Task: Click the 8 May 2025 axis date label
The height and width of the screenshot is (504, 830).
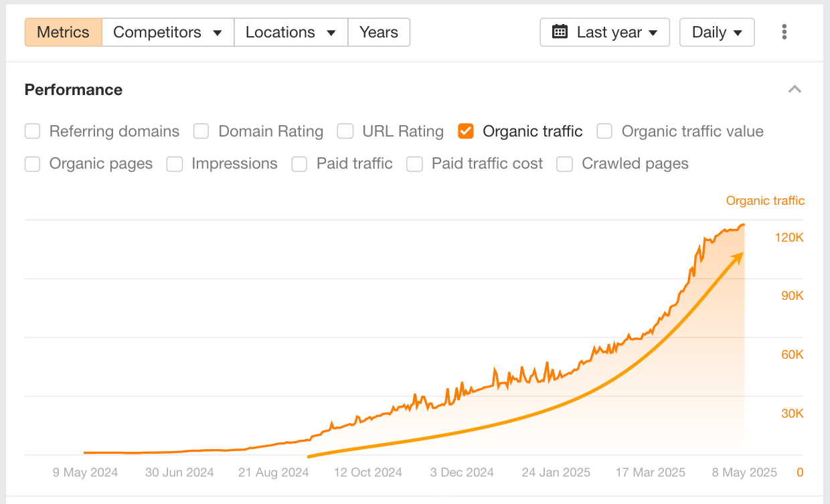Action: pyautogui.click(x=744, y=473)
